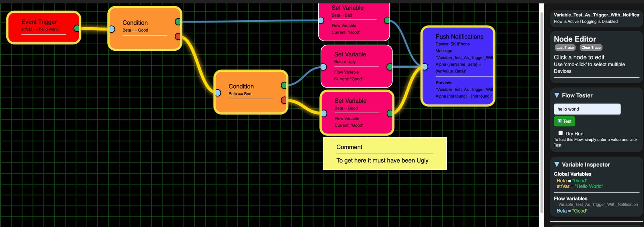Click the Node Editor heading
Viewport: 644px width, 227px height.
(x=575, y=39)
